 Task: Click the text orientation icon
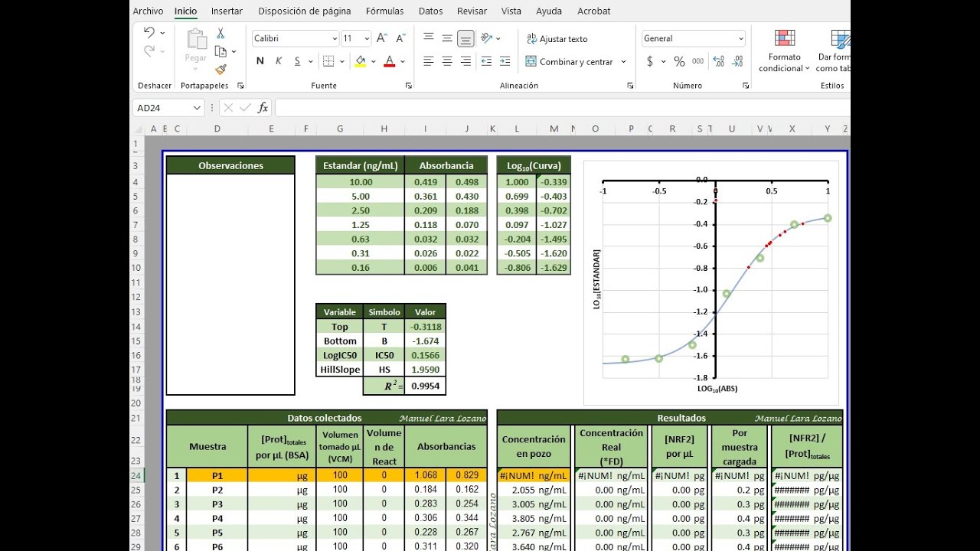487,37
